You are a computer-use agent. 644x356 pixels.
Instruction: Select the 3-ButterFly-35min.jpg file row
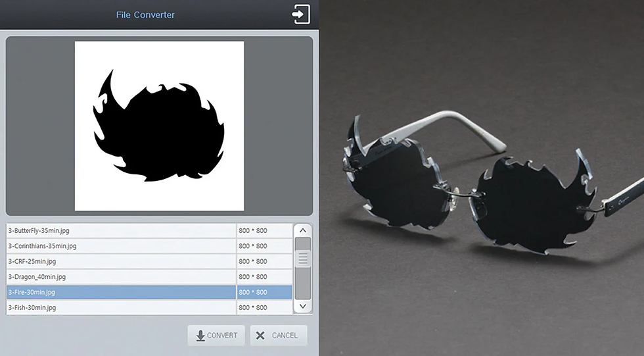[x=150, y=230]
